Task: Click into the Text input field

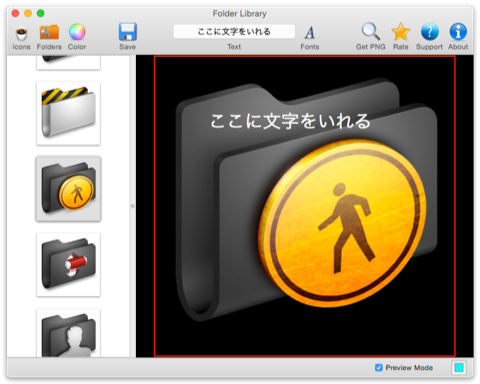Action: pos(234,32)
